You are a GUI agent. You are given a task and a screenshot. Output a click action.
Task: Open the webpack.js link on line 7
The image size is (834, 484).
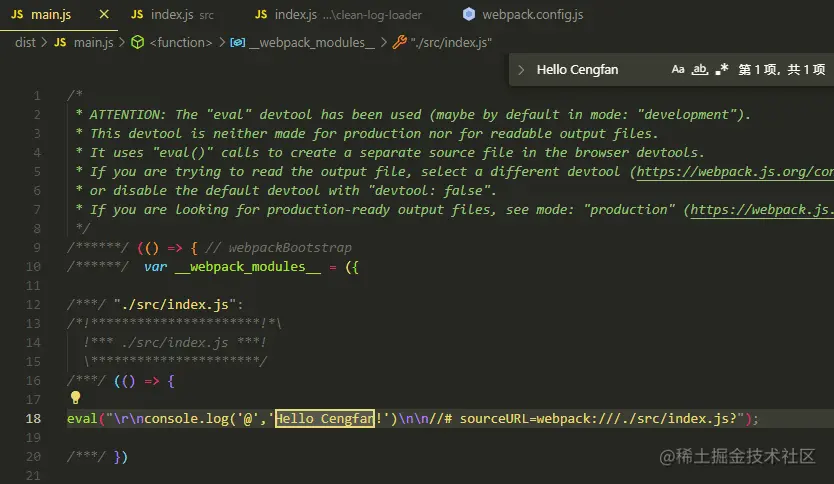[x=762, y=210]
